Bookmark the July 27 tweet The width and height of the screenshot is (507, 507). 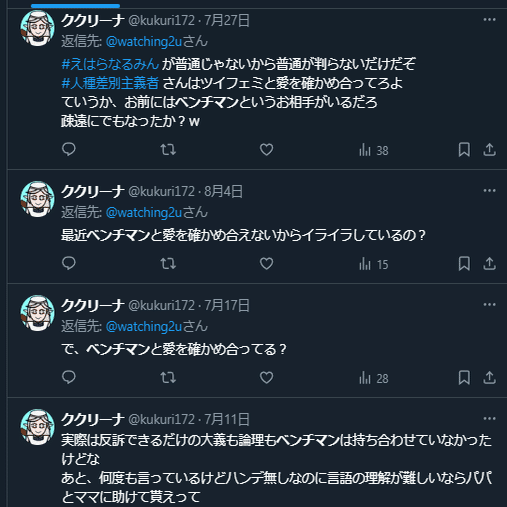click(464, 150)
